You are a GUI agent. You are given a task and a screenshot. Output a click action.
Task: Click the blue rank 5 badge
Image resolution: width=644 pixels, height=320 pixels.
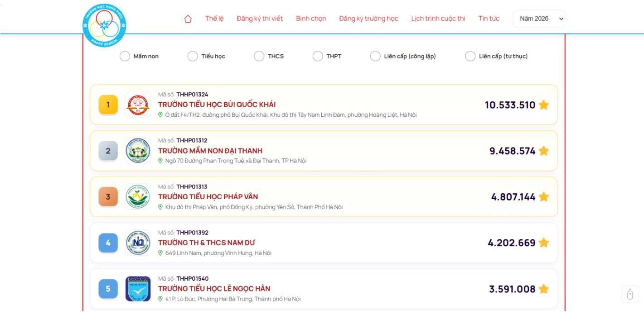[108, 289]
